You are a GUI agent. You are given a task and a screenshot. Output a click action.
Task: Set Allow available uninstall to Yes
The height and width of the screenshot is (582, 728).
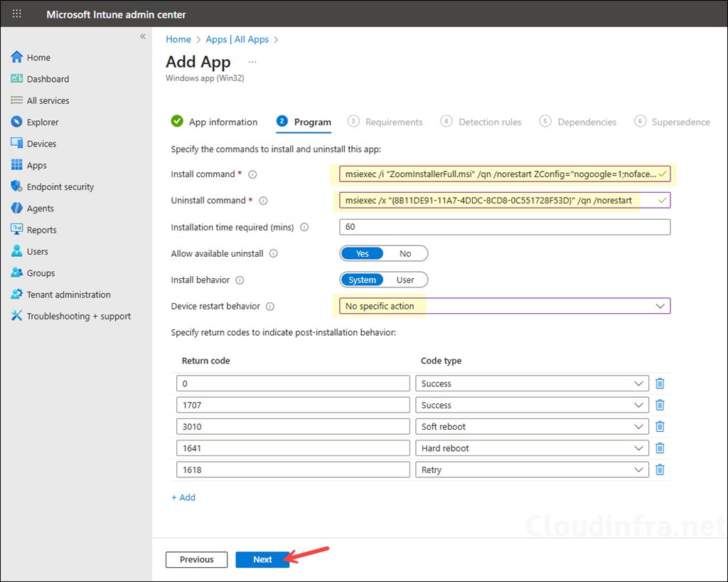pos(362,253)
